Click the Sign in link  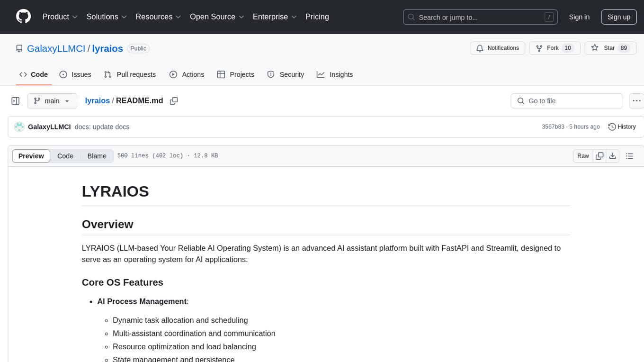coord(579,17)
